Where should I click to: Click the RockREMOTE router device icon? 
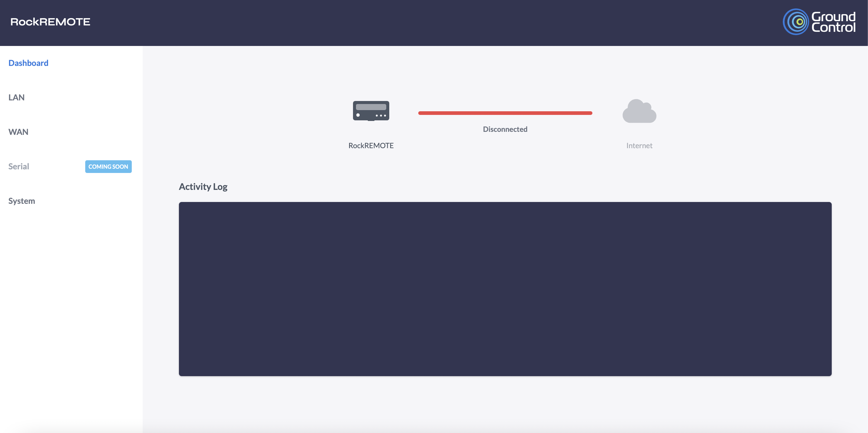tap(371, 111)
